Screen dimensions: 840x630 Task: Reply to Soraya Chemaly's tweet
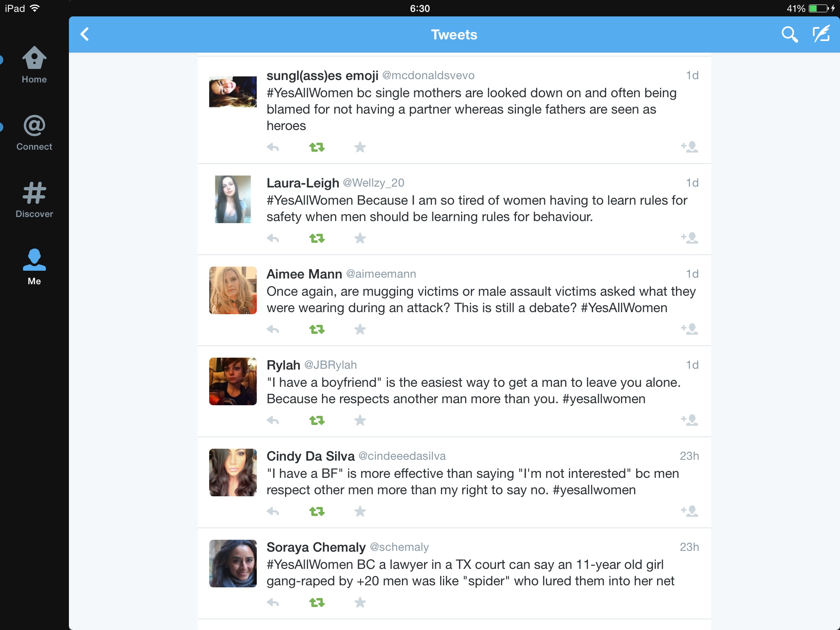pyautogui.click(x=273, y=602)
